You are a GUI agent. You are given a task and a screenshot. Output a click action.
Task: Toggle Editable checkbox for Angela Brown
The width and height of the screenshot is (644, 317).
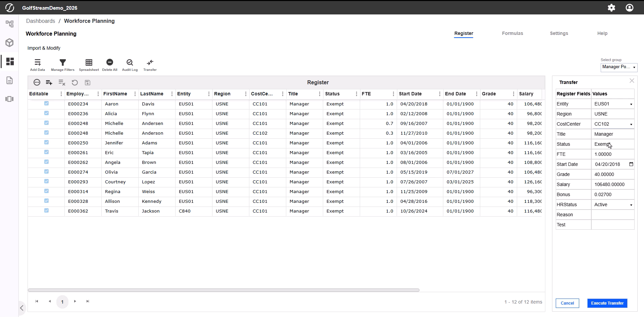coord(46,162)
